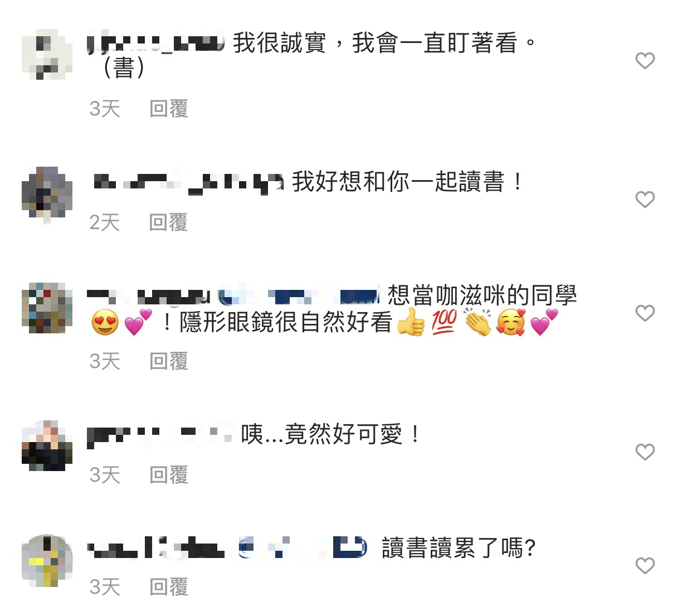Open avatar of the 竟然好可愛 commenter
The image size is (692, 616).
tap(47, 446)
